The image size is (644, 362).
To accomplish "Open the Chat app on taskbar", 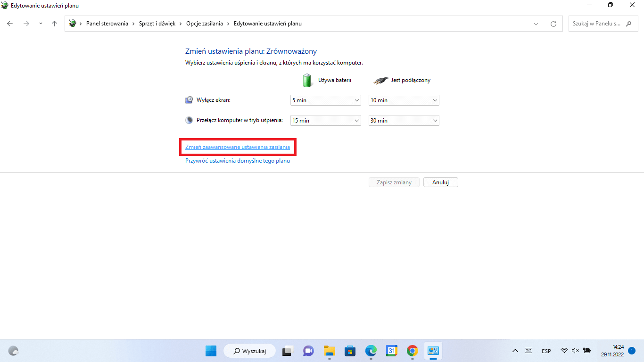I will (x=308, y=351).
